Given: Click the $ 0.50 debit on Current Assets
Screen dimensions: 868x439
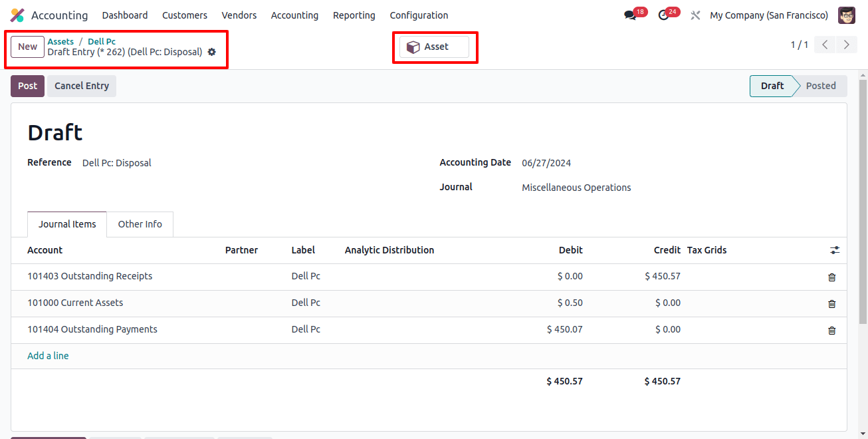Looking at the screenshot, I should tap(570, 303).
